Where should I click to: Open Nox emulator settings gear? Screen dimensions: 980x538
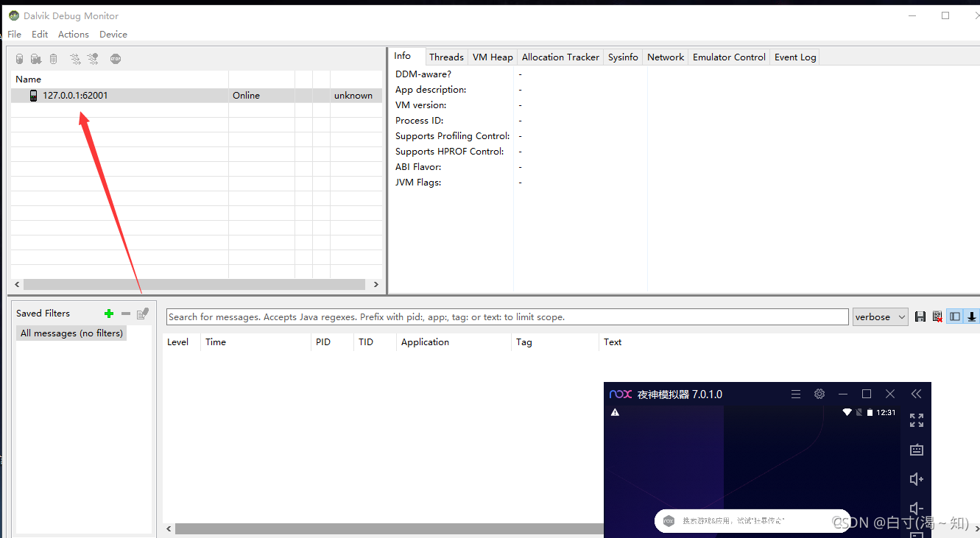tap(819, 394)
